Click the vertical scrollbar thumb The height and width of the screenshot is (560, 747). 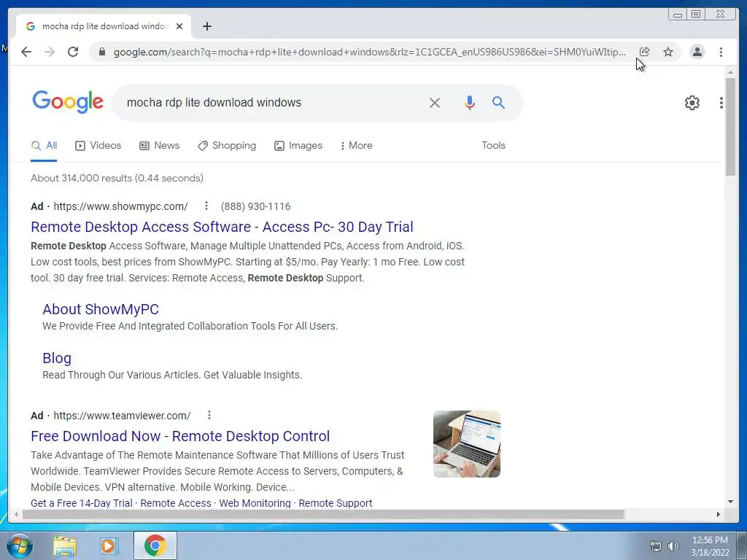tap(730, 127)
